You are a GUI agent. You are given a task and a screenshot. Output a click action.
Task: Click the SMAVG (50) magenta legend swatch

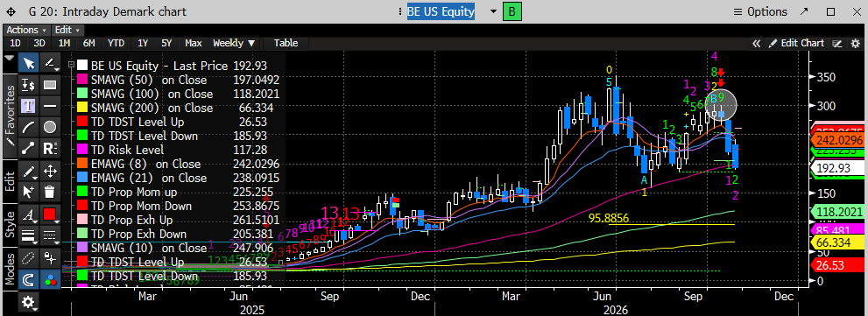click(82, 80)
